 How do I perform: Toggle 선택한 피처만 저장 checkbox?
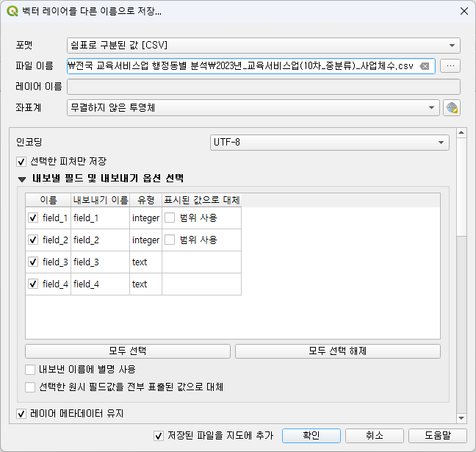pyautogui.click(x=21, y=161)
